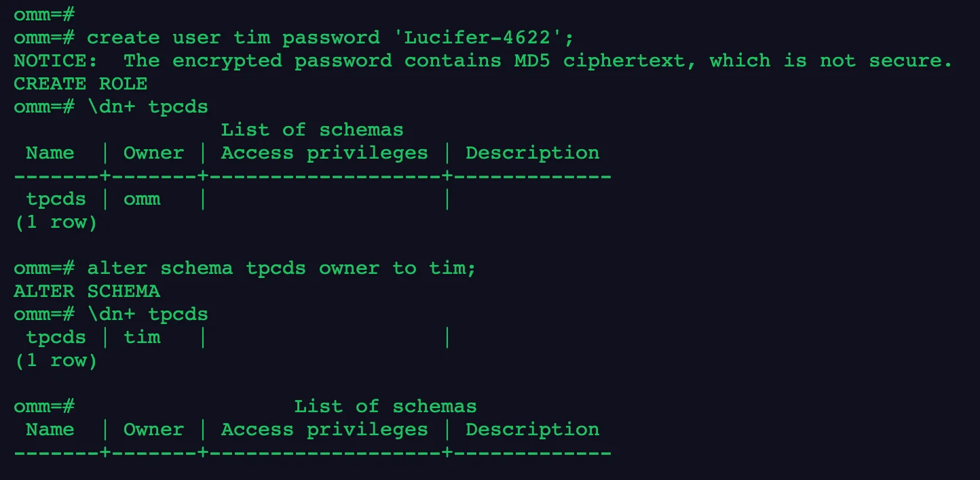980x480 pixels.
Task: Click the last 'List of schemas' title
Action: (385, 406)
